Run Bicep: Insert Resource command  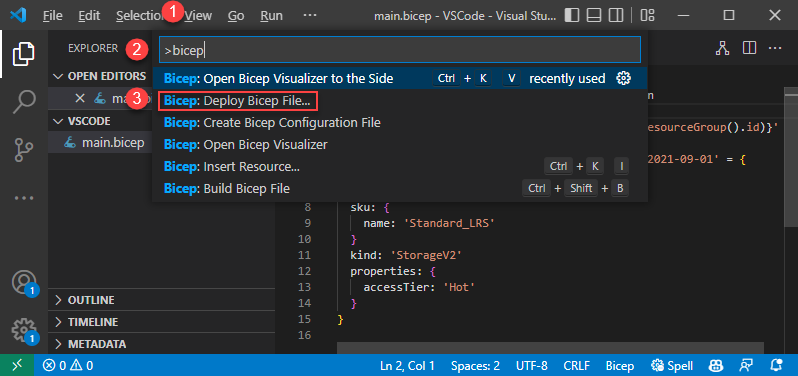click(400, 166)
